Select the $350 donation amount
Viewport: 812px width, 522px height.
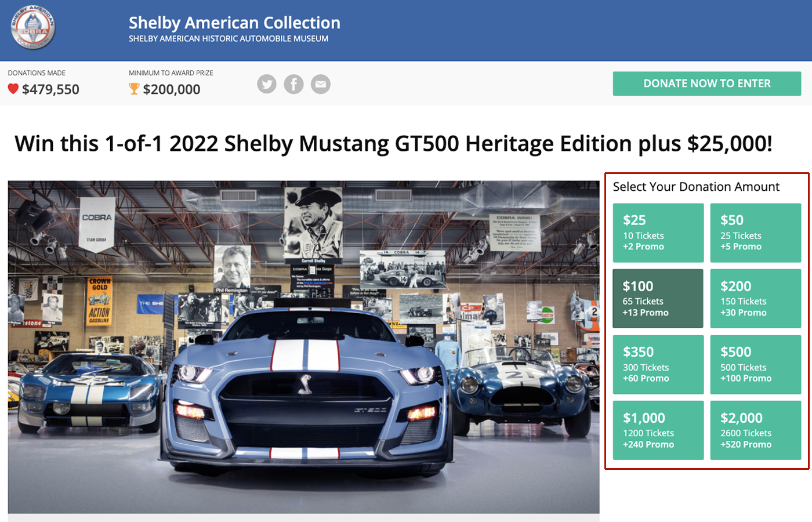[x=658, y=364]
